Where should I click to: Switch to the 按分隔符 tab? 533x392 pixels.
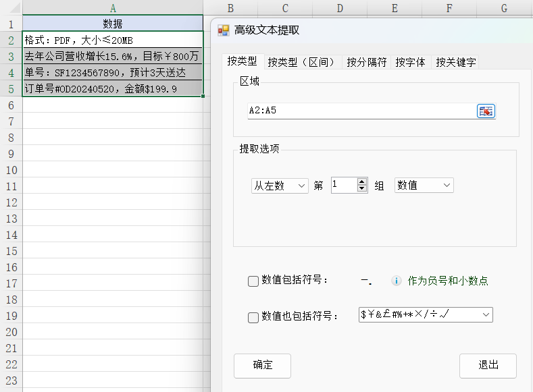tap(366, 62)
